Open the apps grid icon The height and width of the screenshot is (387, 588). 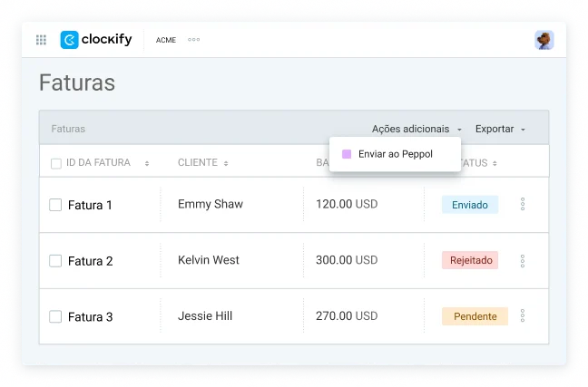(41, 40)
